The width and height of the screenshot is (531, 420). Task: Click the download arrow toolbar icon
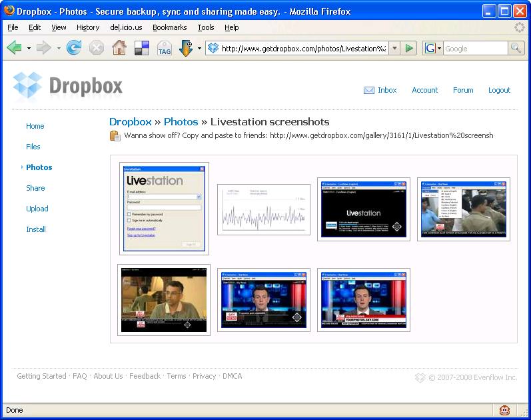186,48
